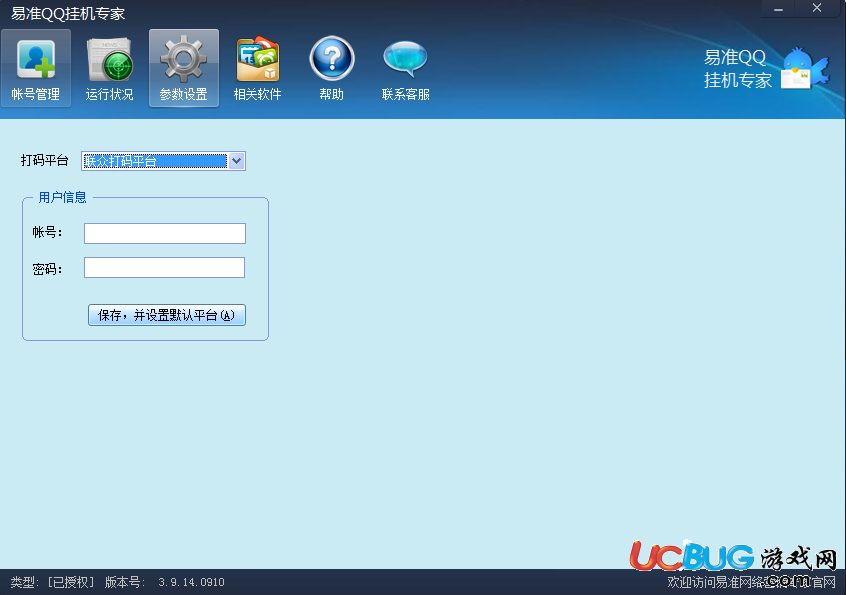This screenshot has height=595, width=846.
Task: Click inside the 密码 input field
Action: [165, 268]
